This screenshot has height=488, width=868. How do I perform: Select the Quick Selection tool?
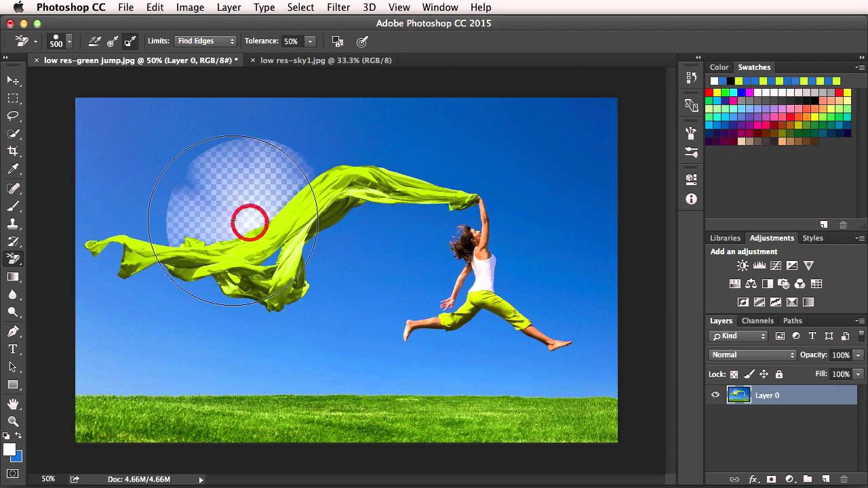13,134
